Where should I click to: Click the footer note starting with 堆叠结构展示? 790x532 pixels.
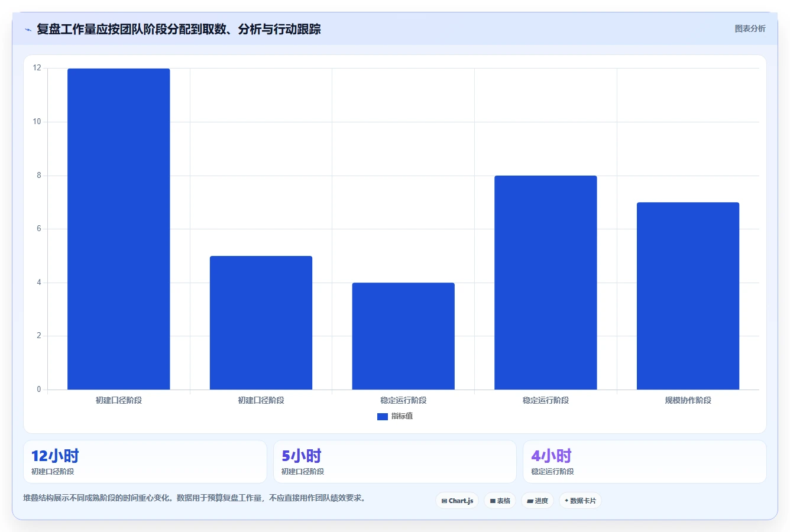195,498
